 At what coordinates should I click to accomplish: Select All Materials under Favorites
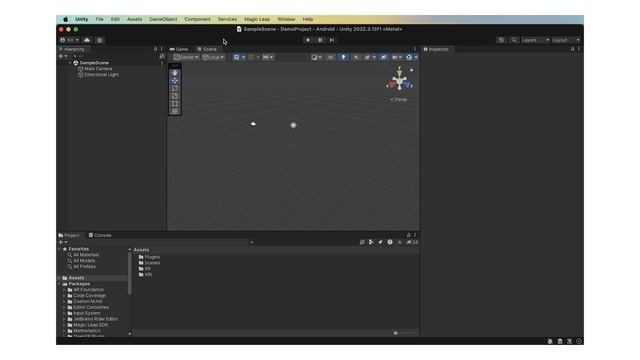pyautogui.click(x=86, y=255)
